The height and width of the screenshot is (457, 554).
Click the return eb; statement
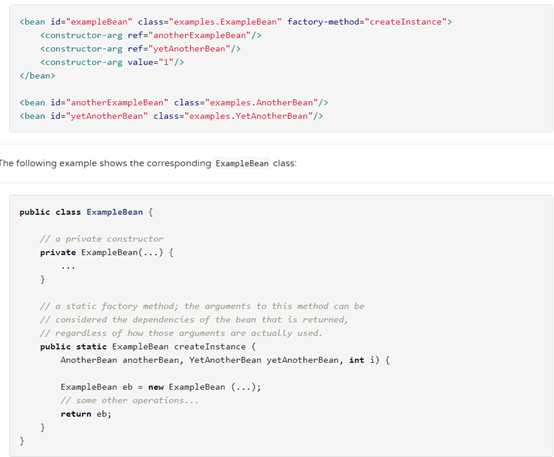[86, 414]
